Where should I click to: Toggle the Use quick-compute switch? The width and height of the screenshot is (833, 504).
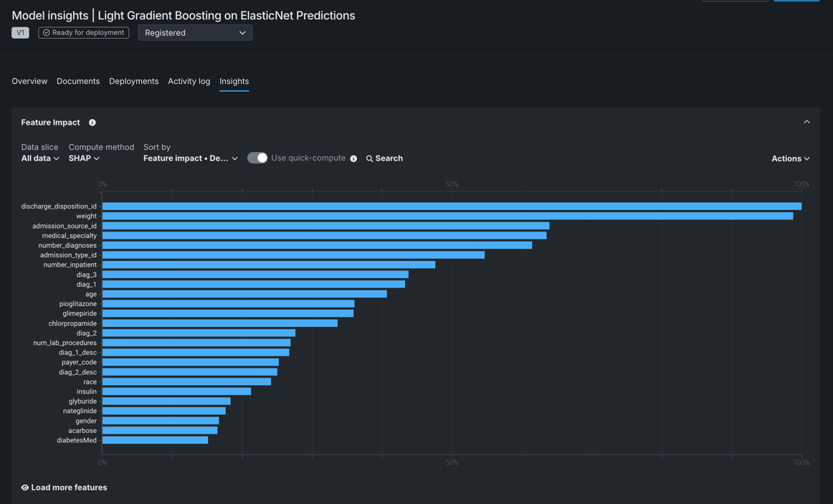257,158
